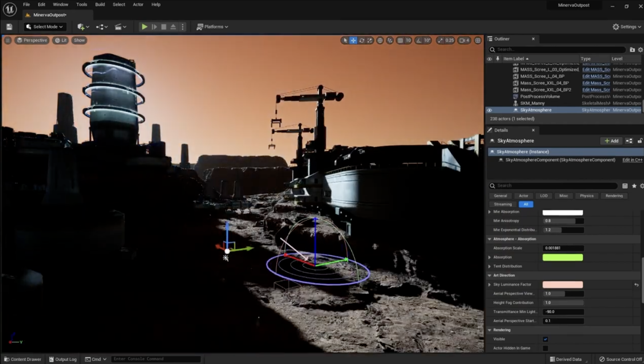Open the Sky Luminance Factor pink swatch
Image resolution: width=644 pixels, height=364 pixels.
(563, 285)
